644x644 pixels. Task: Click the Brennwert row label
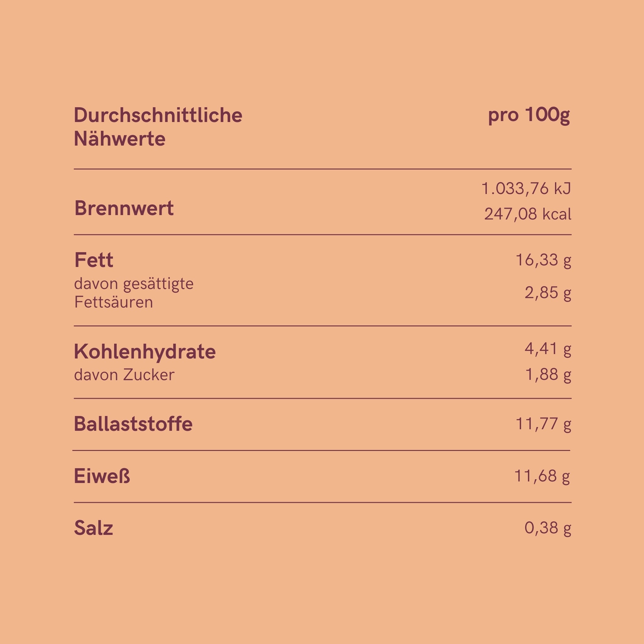[124, 208]
